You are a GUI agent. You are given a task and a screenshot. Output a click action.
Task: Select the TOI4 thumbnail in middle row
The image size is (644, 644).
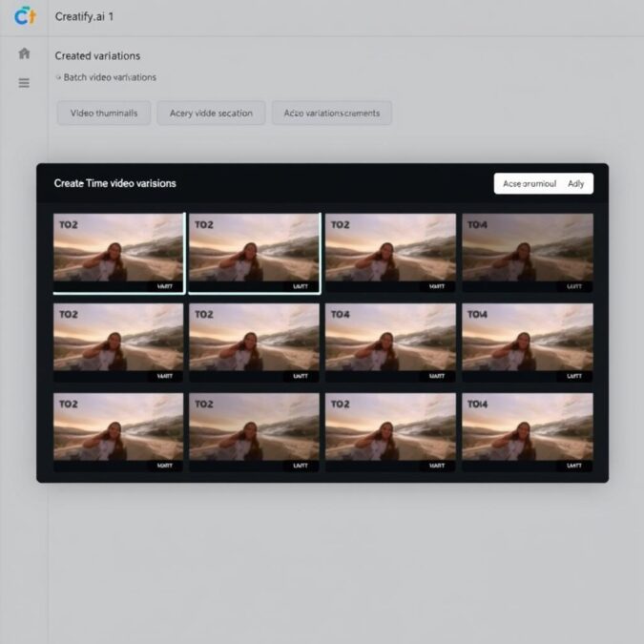(528, 343)
